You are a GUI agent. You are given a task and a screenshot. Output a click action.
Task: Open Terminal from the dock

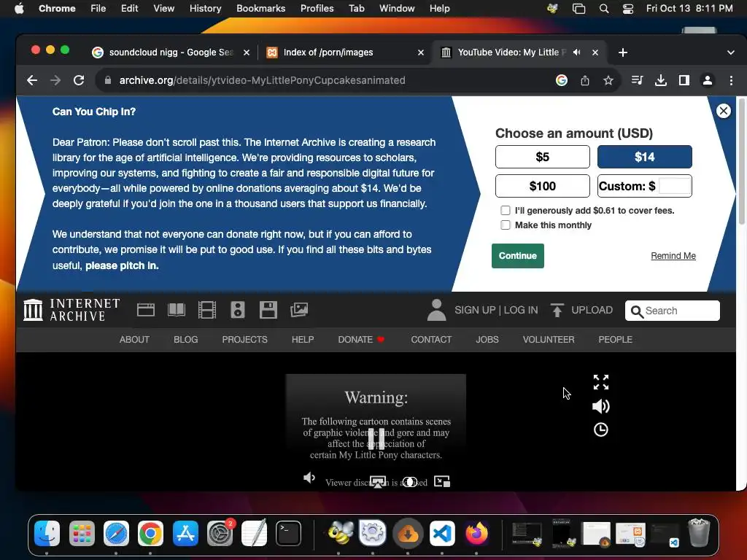(x=288, y=533)
